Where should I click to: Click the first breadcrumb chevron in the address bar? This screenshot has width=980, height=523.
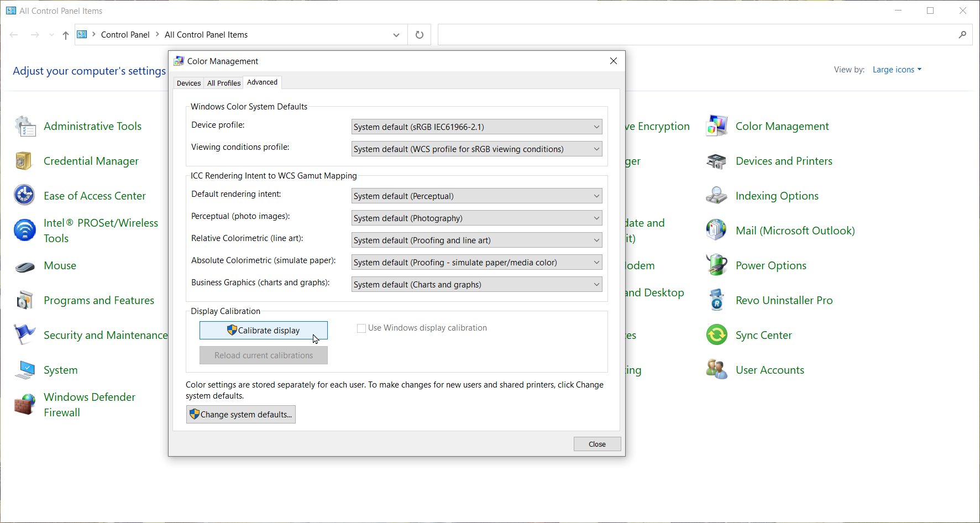click(94, 34)
